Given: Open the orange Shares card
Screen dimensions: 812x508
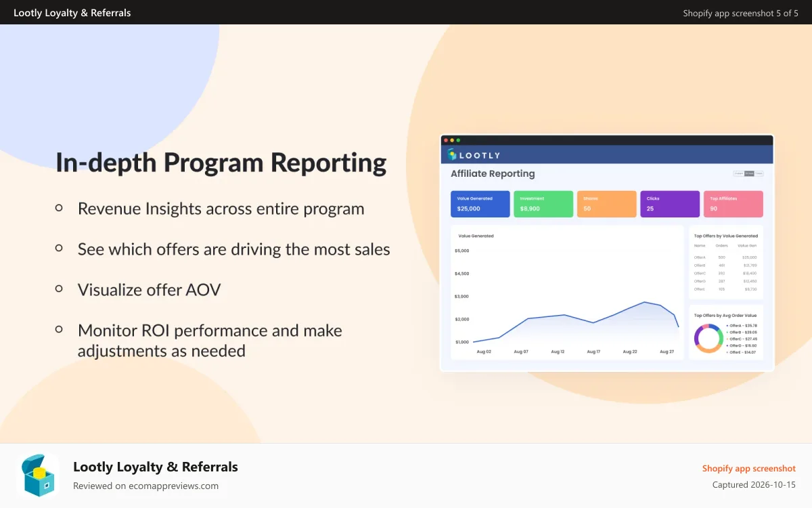Looking at the screenshot, I should 607,204.
